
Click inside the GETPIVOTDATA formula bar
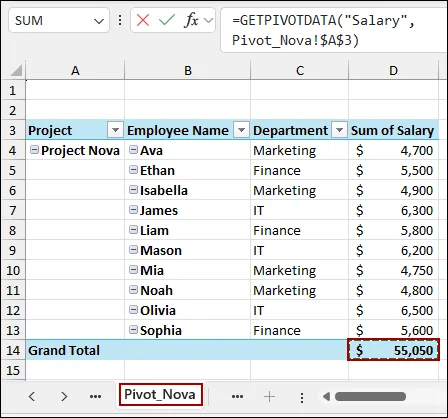[x=333, y=30]
